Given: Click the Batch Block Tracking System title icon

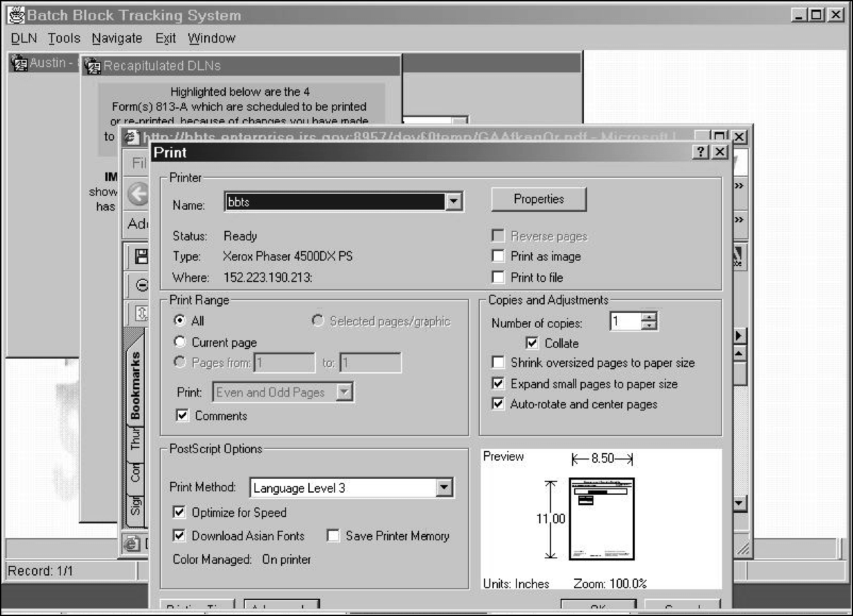Looking at the screenshot, I should 16,16.
